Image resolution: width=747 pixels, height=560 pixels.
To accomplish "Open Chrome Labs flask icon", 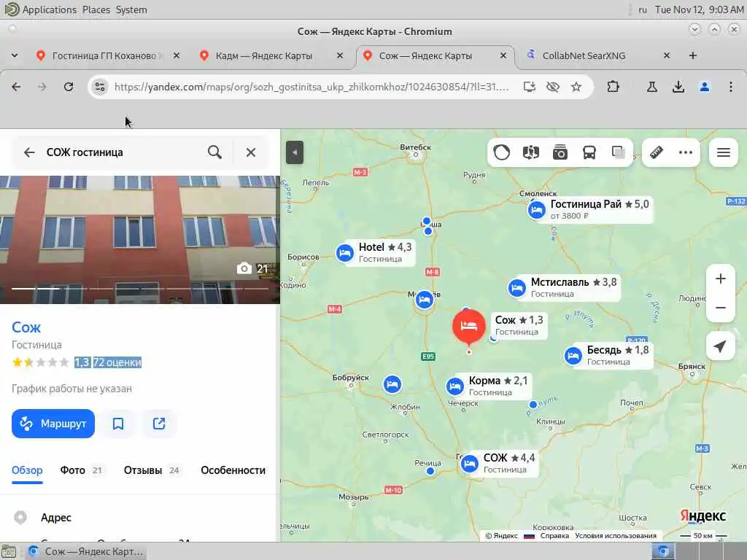I will (x=651, y=87).
